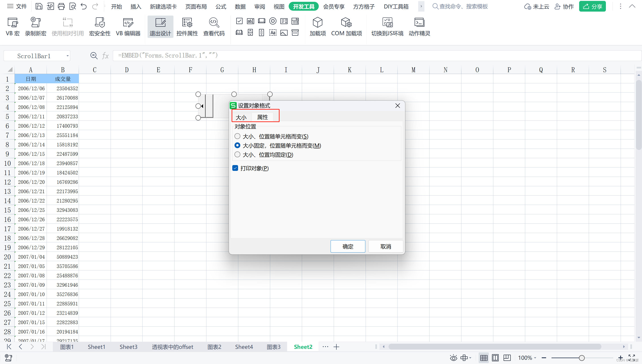Click the print icon in top toolbar
The image size is (642, 364).
pyautogui.click(x=61, y=6)
